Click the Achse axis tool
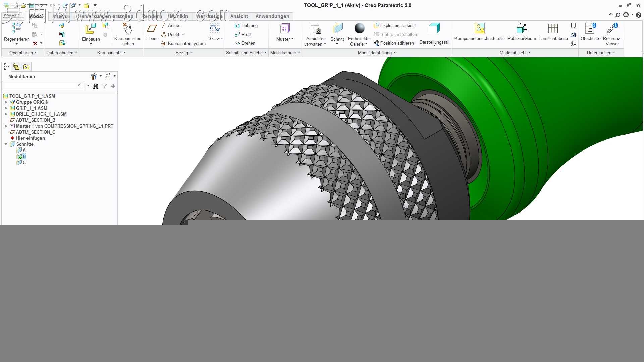 pos(171,25)
